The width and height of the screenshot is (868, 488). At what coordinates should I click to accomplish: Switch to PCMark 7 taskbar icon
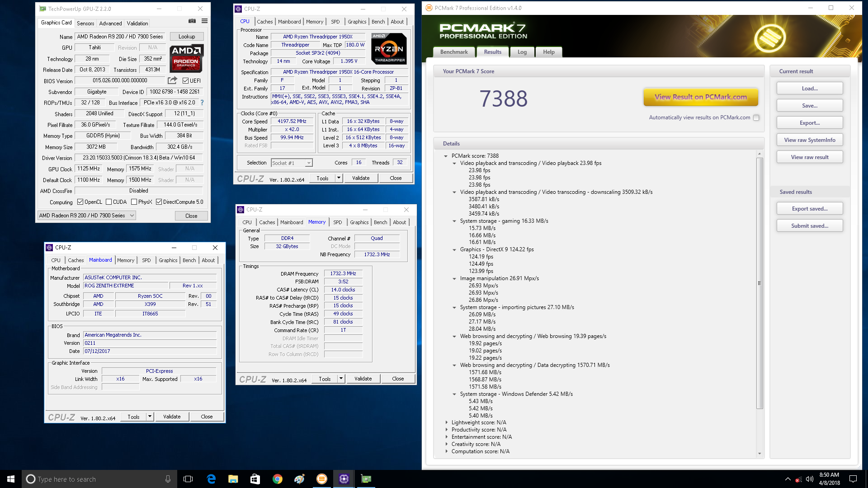click(322, 479)
